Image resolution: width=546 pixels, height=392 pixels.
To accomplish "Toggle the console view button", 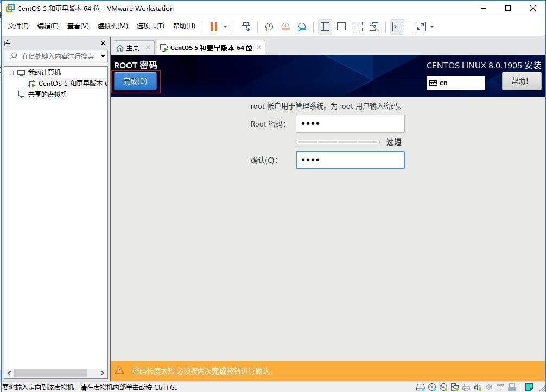I will coord(397,26).
